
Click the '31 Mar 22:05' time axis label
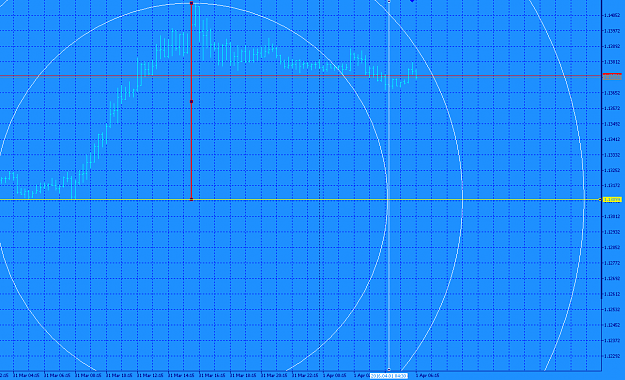305,376
